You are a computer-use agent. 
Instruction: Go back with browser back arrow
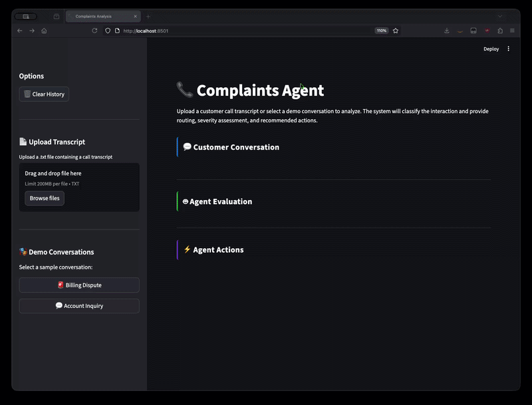[20, 31]
